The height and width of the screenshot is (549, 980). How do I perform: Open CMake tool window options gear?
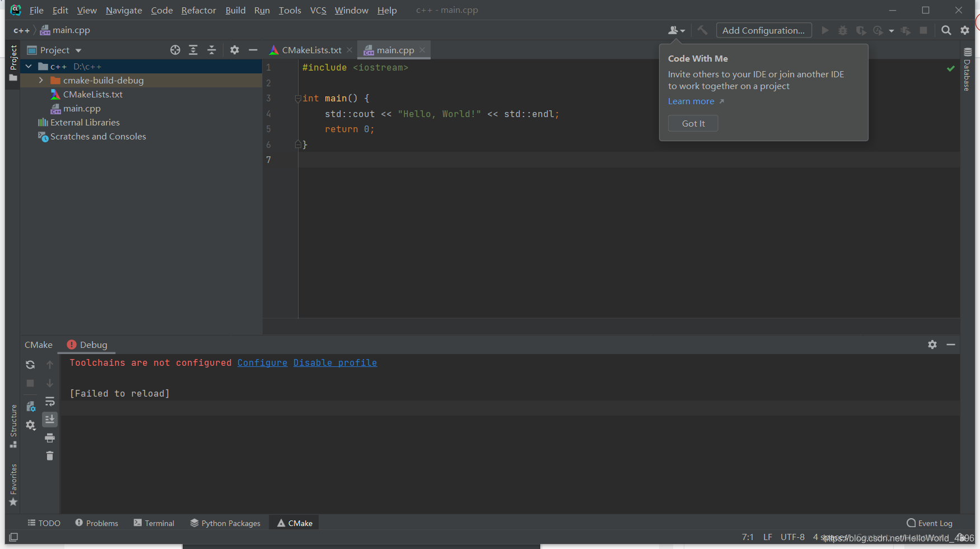tap(932, 345)
